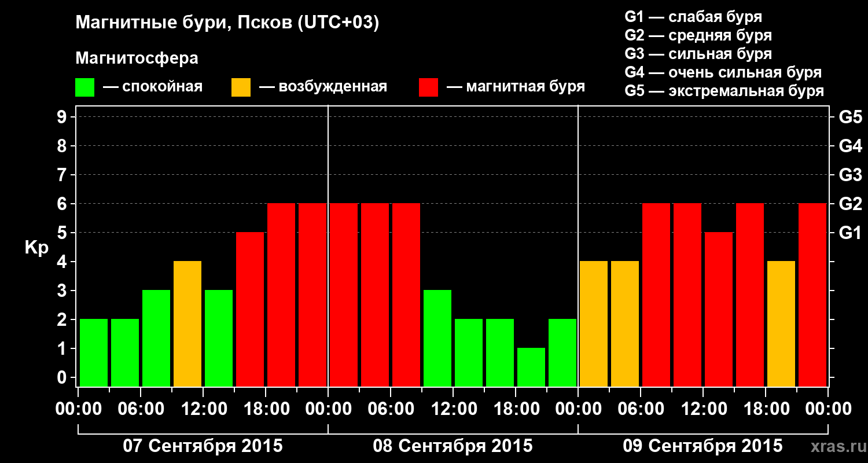Click the '— спокойная' legend label
This screenshot has width=868, height=463.
tap(153, 87)
